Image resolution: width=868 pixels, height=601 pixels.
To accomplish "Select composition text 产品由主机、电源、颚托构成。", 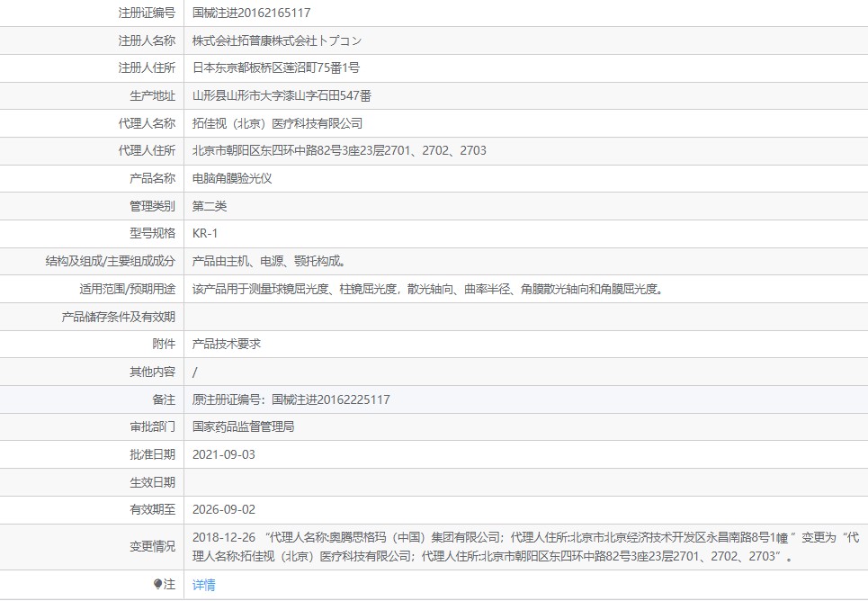I will coord(269,261).
